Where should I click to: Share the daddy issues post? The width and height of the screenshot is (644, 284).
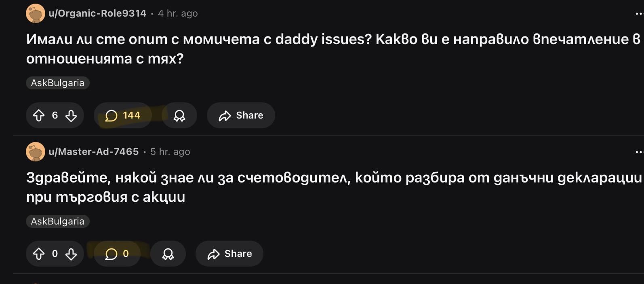point(241,116)
